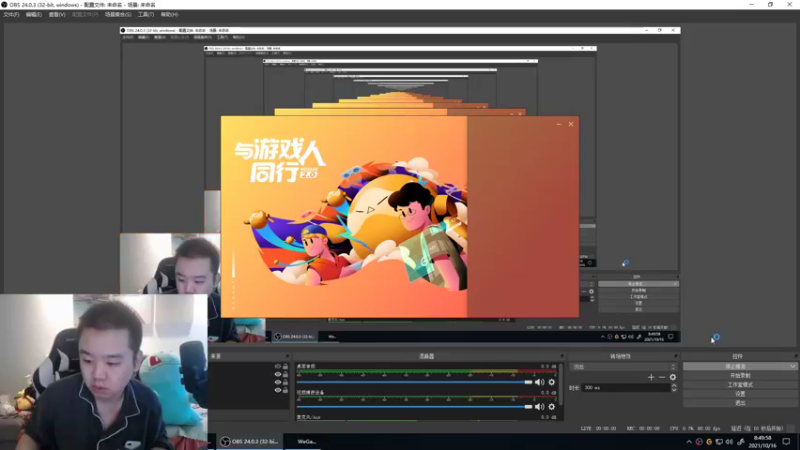Open the 文件(F) menu
The width and height of the screenshot is (800, 450).
(11, 15)
